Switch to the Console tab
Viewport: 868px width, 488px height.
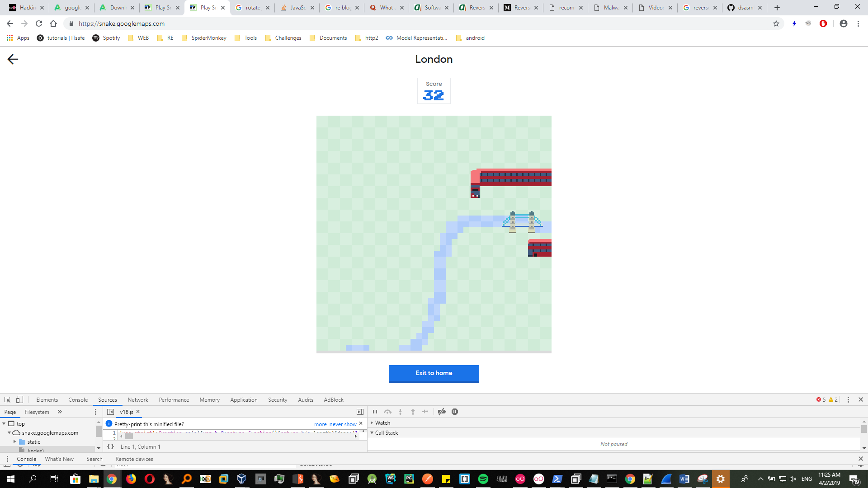pos(78,399)
